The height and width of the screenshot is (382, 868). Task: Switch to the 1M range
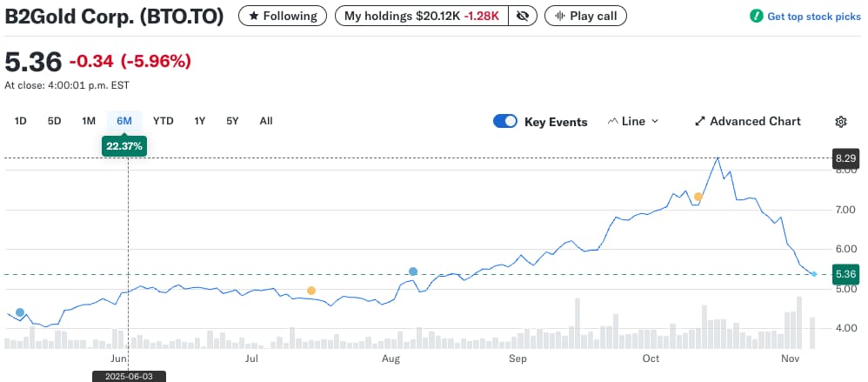pos(88,121)
